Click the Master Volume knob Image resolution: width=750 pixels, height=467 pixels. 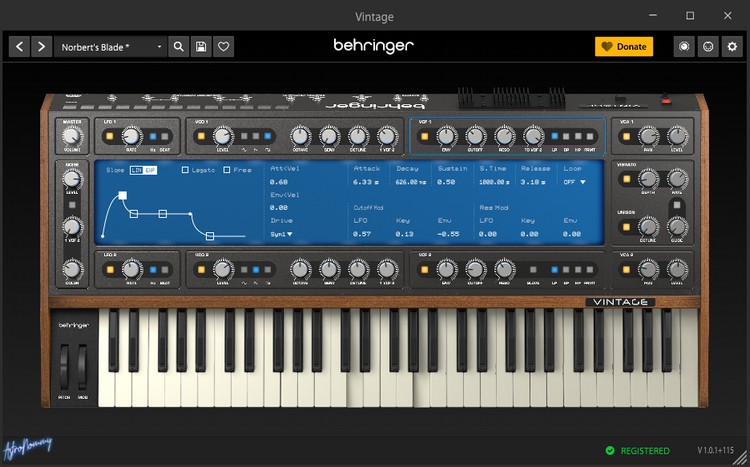pyautogui.click(x=72, y=136)
